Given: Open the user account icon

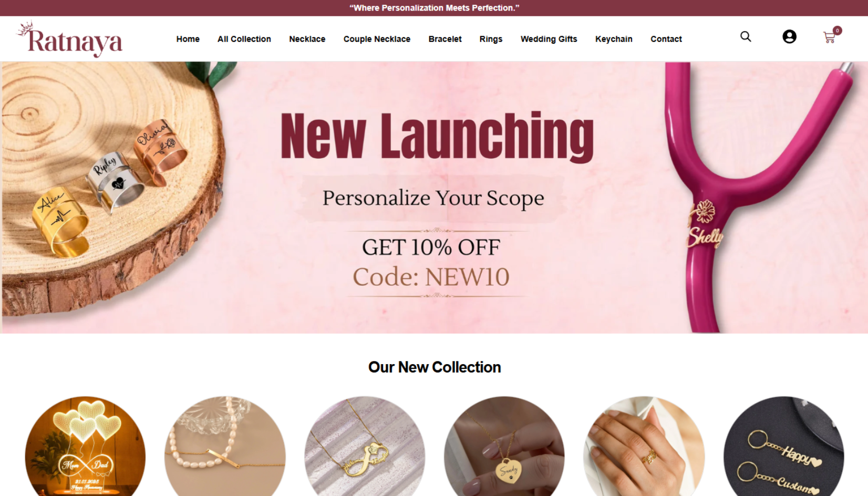Looking at the screenshot, I should pyautogui.click(x=789, y=37).
